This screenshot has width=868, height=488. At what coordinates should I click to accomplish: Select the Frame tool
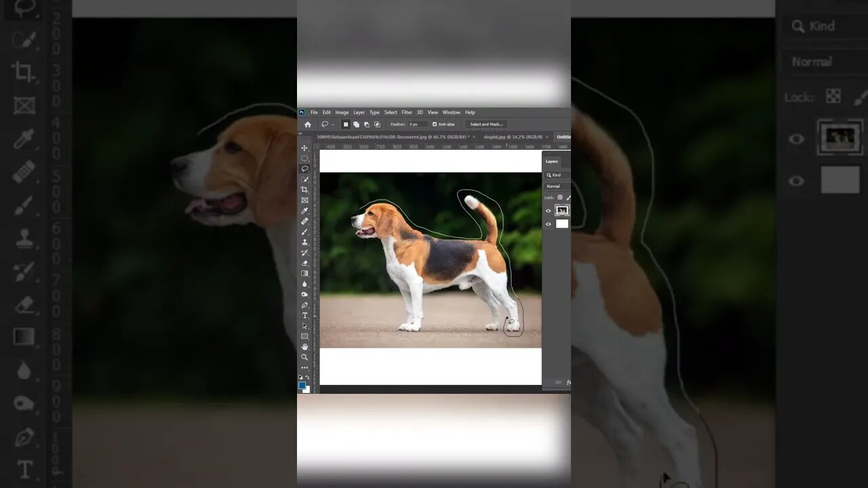304,200
